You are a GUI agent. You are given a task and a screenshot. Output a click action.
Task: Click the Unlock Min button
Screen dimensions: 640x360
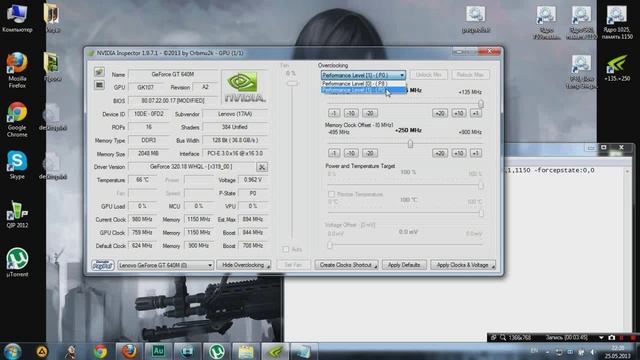(429, 75)
